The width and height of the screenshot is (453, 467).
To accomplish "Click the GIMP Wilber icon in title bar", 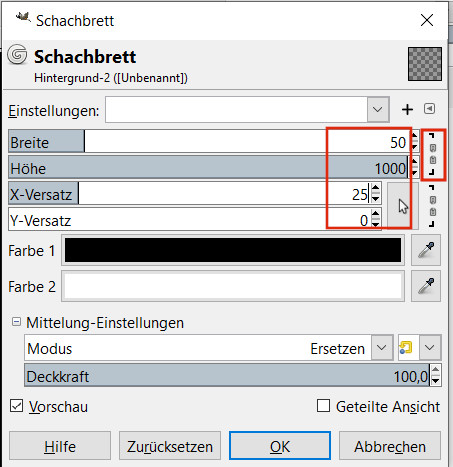I will click(x=23, y=17).
